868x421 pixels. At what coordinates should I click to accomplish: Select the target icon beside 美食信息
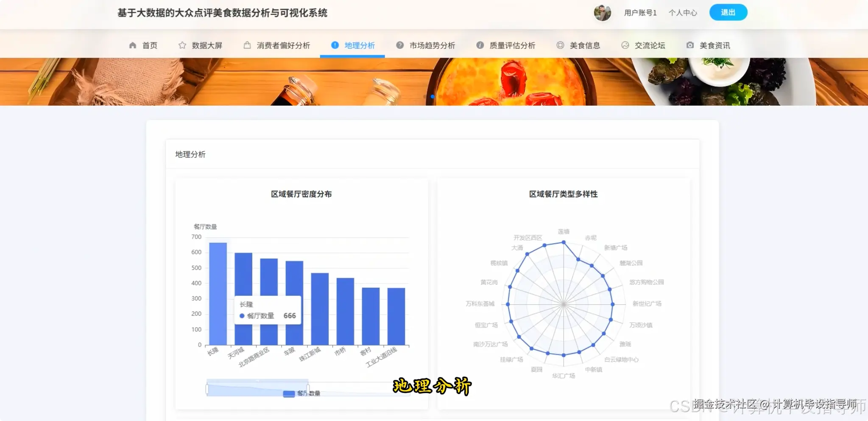(x=560, y=45)
